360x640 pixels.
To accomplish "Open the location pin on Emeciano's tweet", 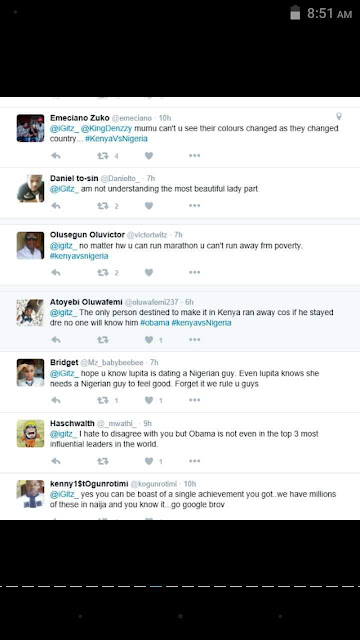I will [338, 117].
